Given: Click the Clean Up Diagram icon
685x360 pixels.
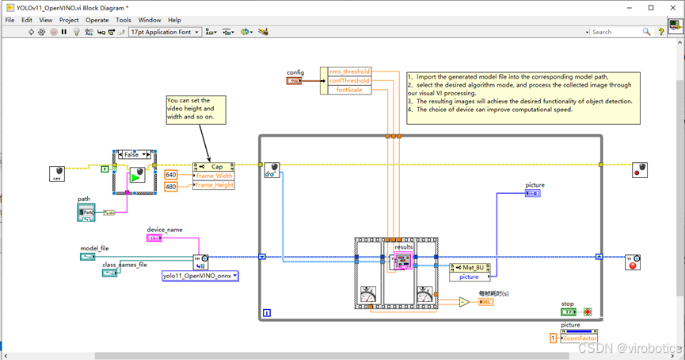Looking at the screenshot, I should coord(263,32).
